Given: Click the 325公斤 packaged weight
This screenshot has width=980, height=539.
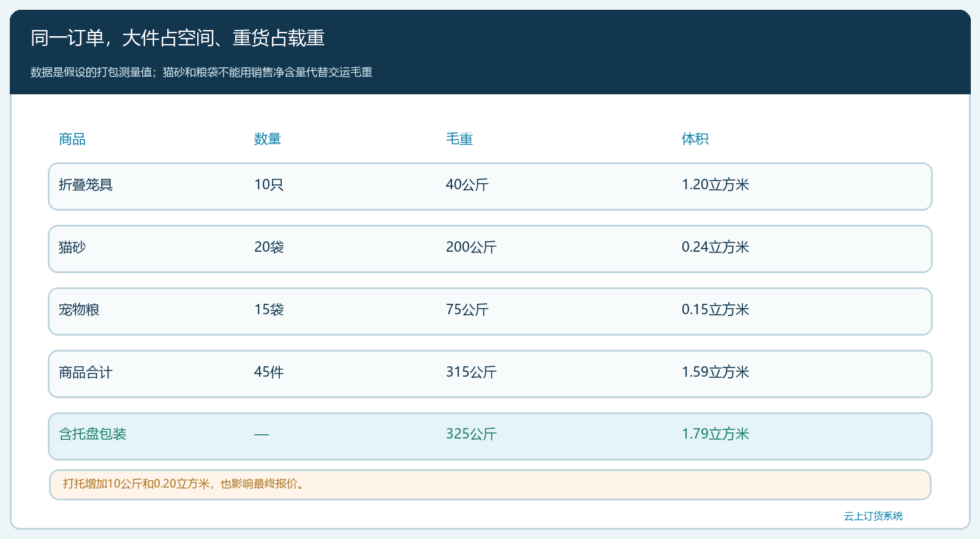Looking at the screenshot, I should 471,434.
